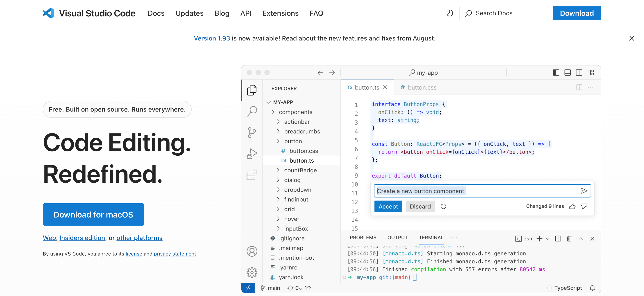
Task: Open the Manage gear icon
Action: tap(252, 272)
